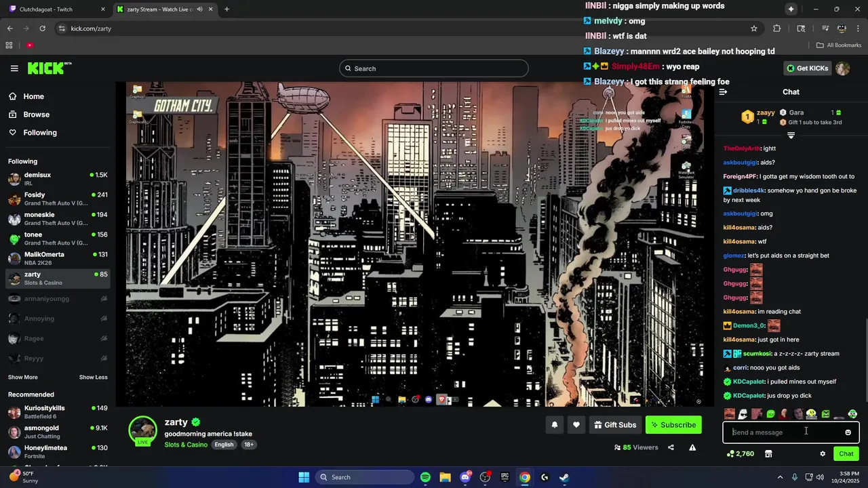
Task: Expand the gift leaderboard chevron
Action: click(x=791, y=136)
